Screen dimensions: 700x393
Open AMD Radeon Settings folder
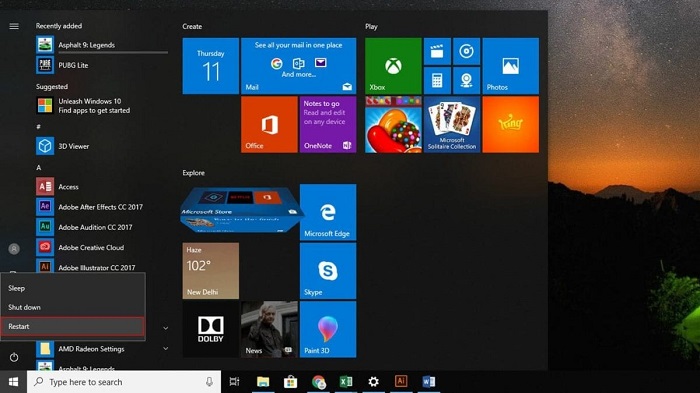pyautogui.click(x=102, y=349)
